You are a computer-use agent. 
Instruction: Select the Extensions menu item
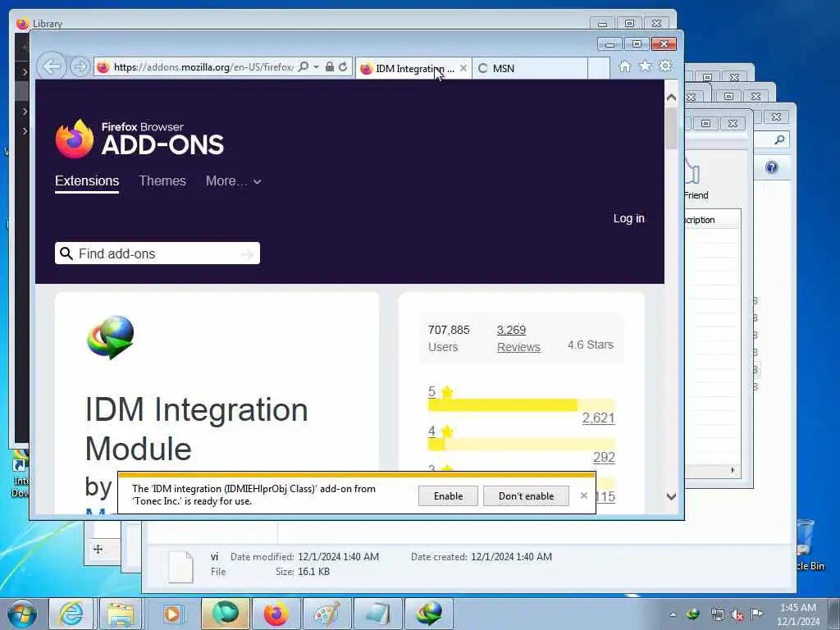[87, 181]
